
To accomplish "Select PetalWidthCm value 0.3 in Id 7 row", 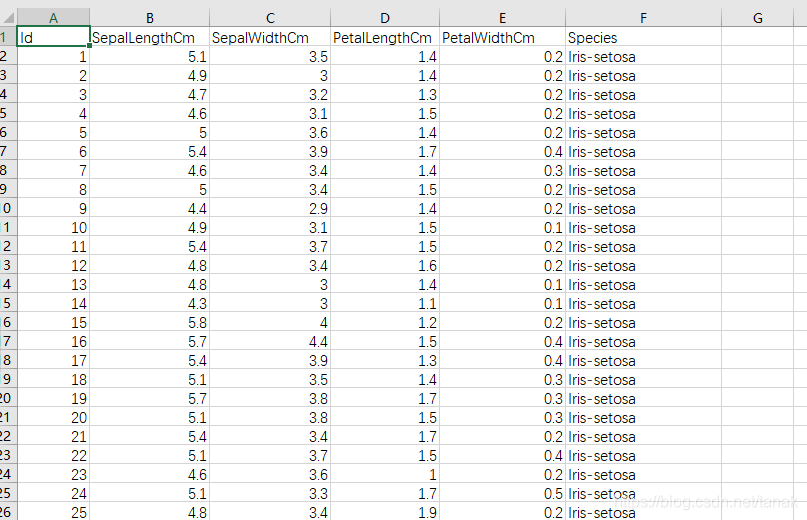I will coord(502,170).
